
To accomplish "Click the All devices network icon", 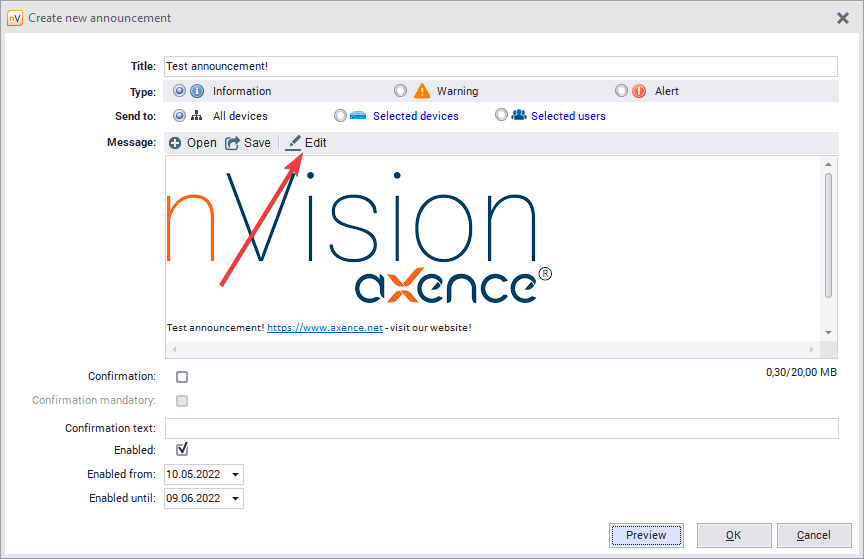I will coord(197,116).
